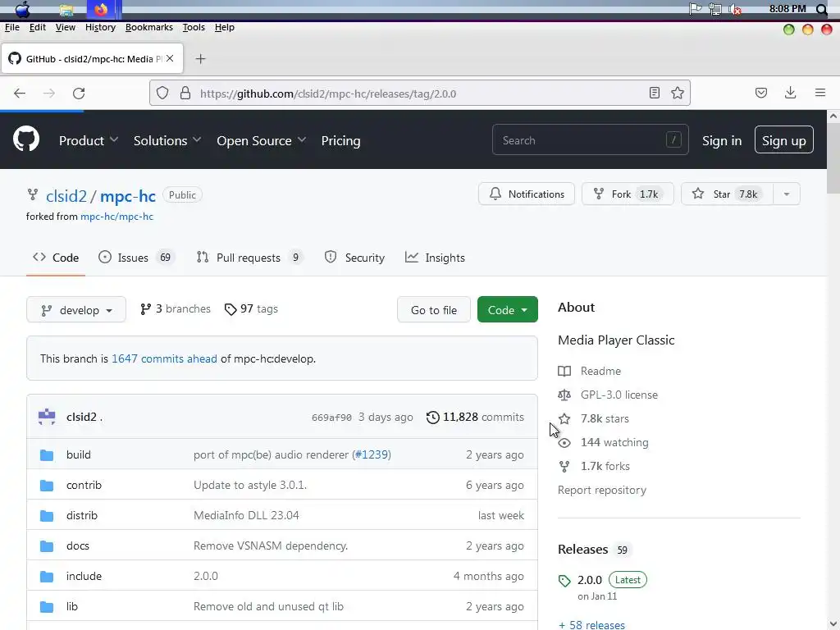This screenshot has width=840, height=630.
Task: Open the History menu
Action: coord(100,27)
